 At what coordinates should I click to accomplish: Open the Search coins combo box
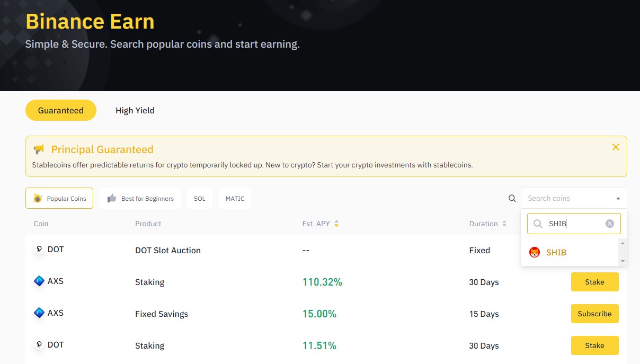click(x=574, y=198)
